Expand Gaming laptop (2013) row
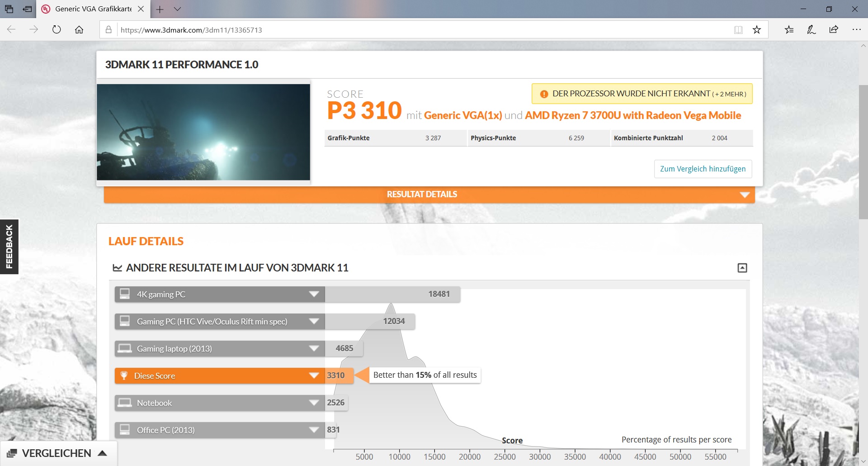868x466 pixels. 314,348
